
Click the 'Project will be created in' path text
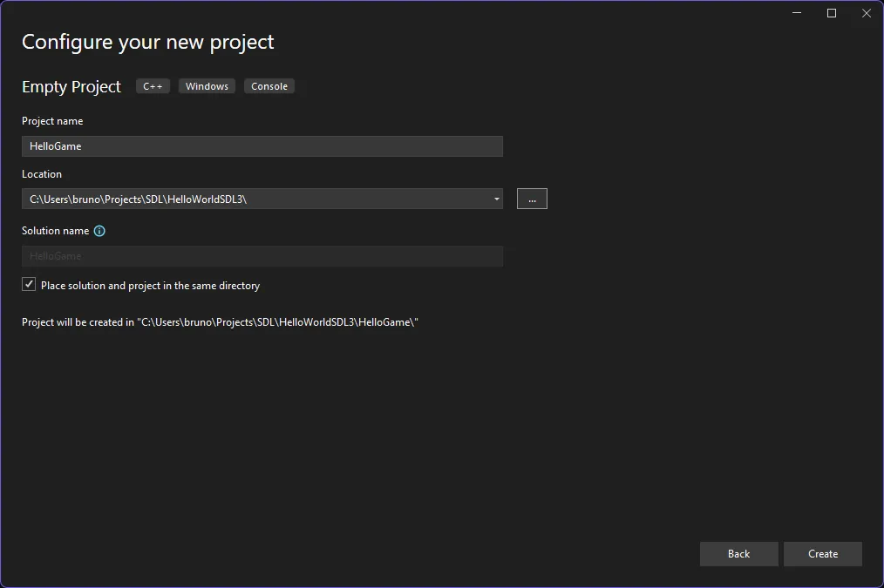[x=220, y=322]
